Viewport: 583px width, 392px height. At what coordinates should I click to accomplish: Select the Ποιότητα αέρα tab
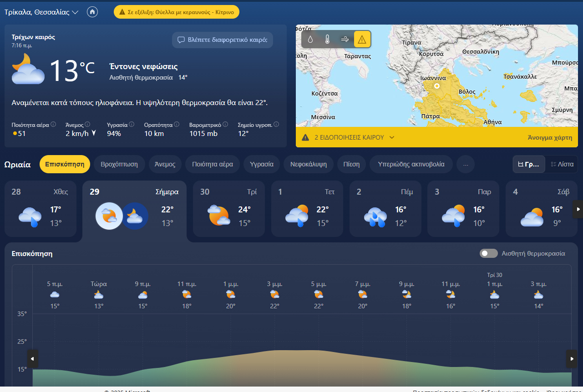(212, 164)
